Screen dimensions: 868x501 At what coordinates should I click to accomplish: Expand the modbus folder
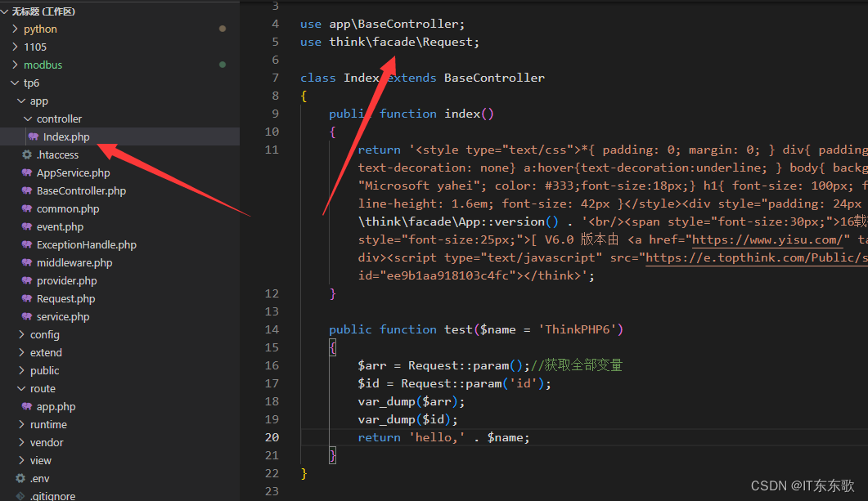(x=15, y=65)
